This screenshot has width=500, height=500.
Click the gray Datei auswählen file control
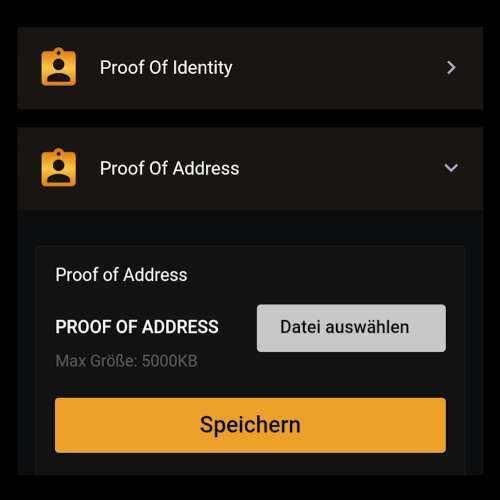tap(351, 328)
